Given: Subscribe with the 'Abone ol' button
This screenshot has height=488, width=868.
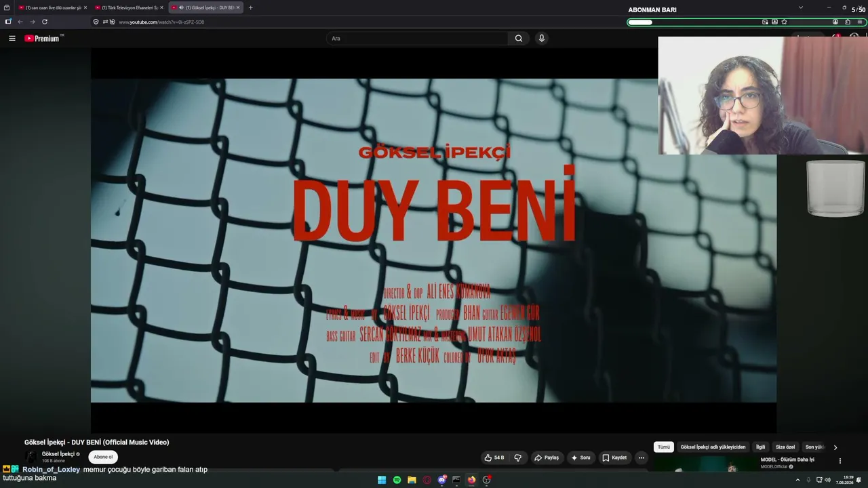Looking at the screenshot, I should (x=103, y=457).
